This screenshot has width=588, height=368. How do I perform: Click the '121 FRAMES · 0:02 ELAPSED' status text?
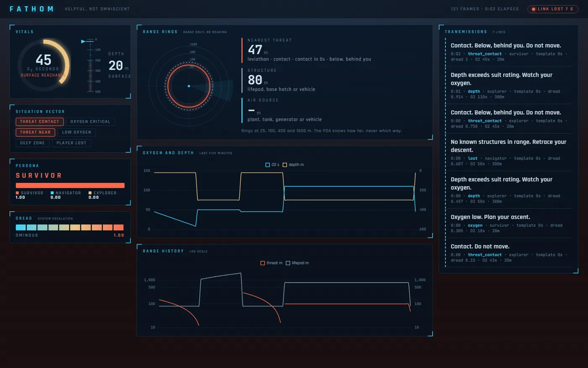click(485, 9)
